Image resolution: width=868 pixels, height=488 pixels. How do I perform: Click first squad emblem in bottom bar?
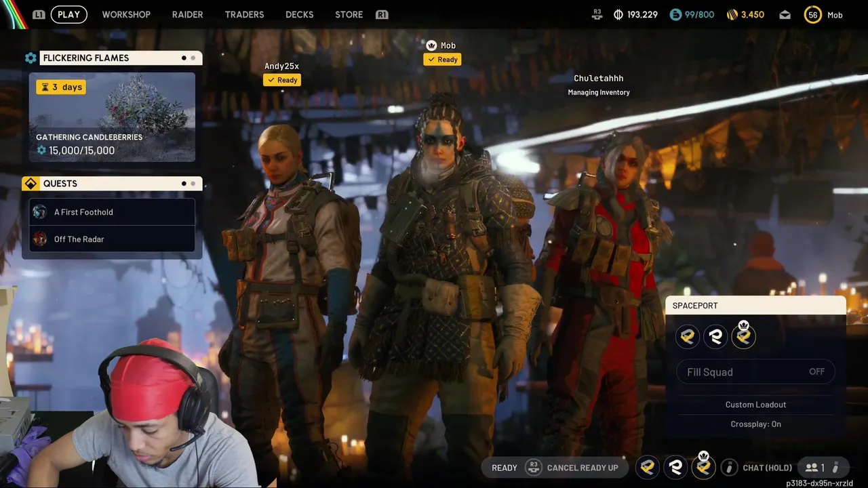[x=647, y=467]
